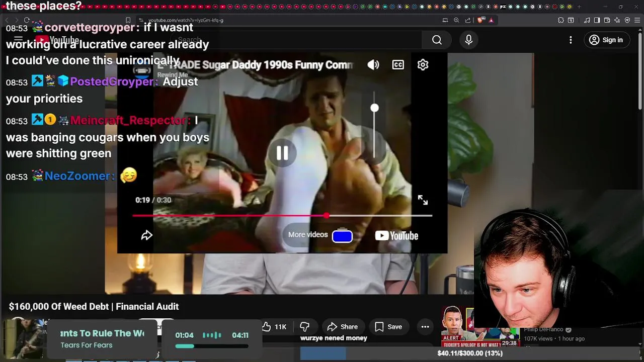Click the screen cast icon in address bar
Screen dimensions: 644x362
(445, 20)
